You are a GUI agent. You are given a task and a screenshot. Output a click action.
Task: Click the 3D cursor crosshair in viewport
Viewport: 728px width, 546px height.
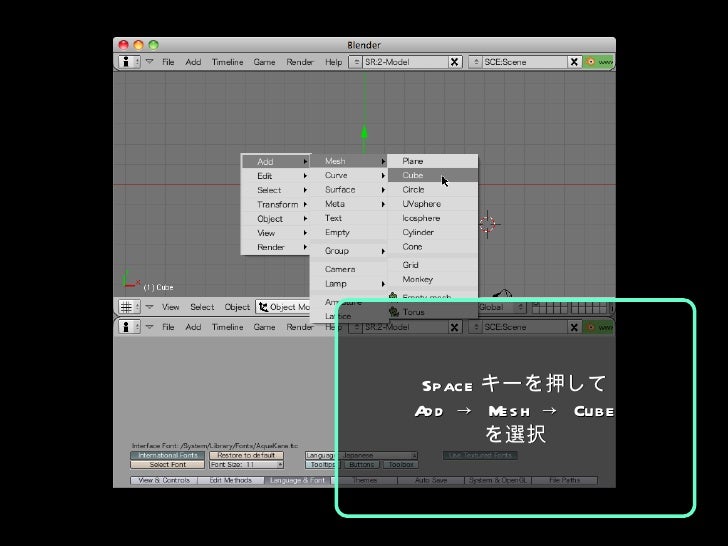click(x=488, y=224)
